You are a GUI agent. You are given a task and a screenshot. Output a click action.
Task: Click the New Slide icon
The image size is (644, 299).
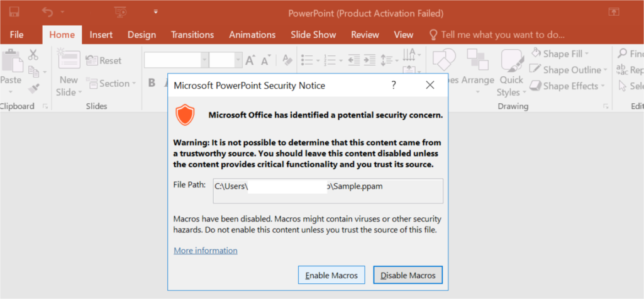(69, 60)
